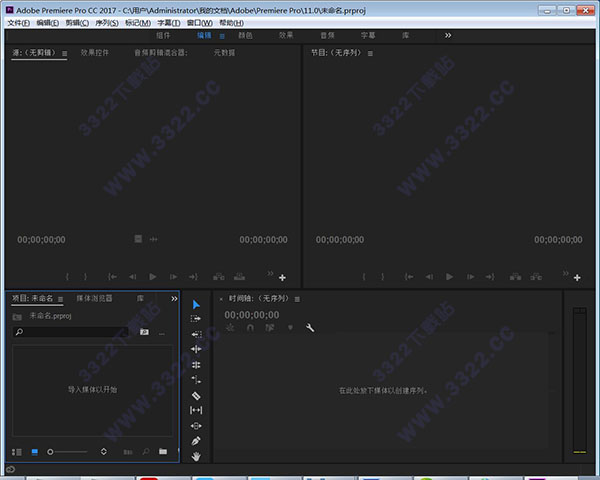
Task: Click thumbnail zoom slider in Project panel
Action: (x=67, y=452)
